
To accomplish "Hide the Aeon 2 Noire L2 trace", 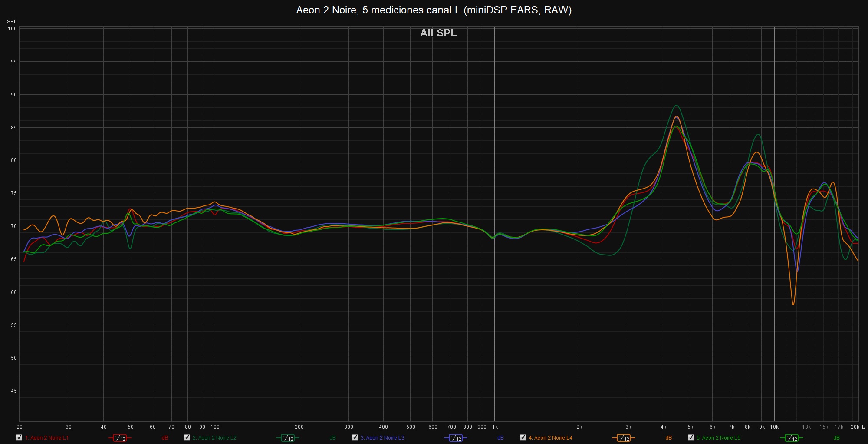I will point(187,437).
